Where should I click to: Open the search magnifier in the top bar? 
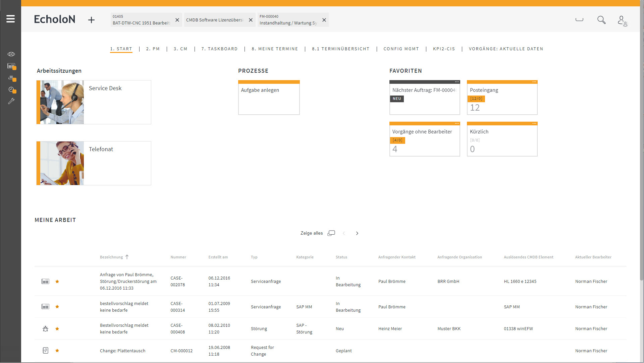pos(601,20)
